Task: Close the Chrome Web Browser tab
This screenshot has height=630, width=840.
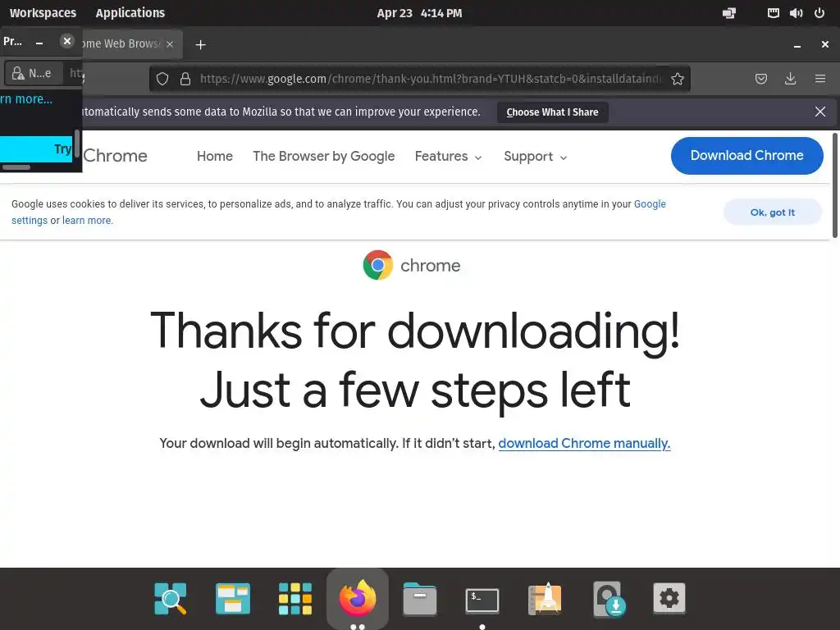Action: point(169,44)
